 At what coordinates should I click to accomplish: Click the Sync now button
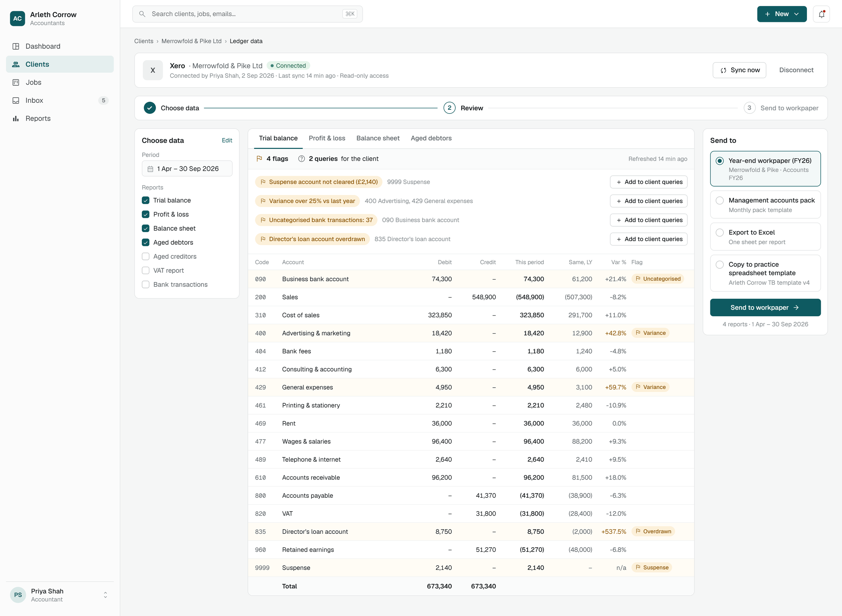[739, 70]
